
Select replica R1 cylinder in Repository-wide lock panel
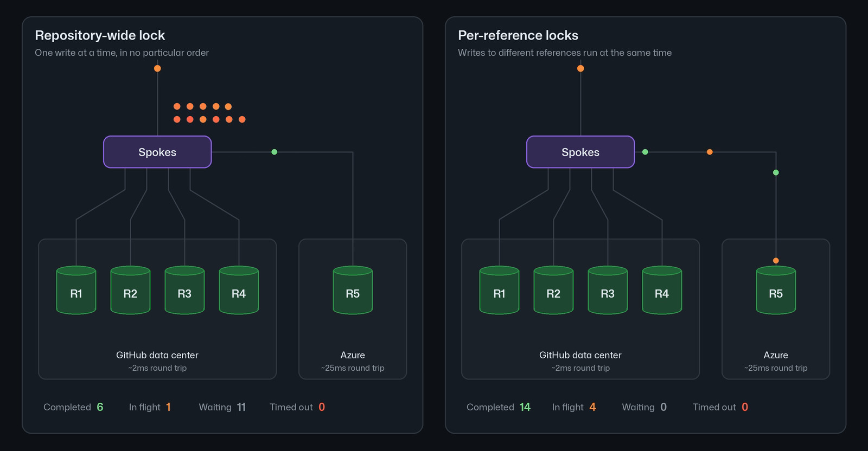(x=76, y=290)
